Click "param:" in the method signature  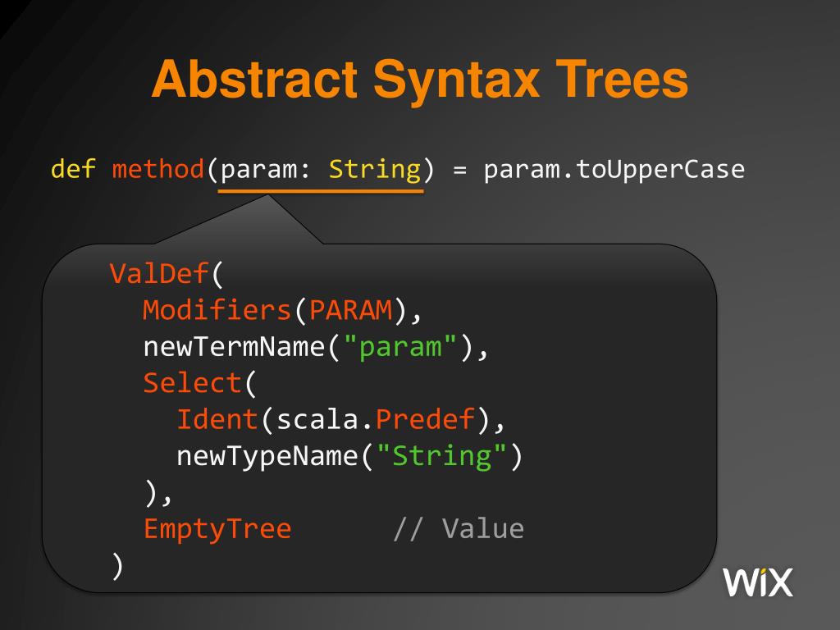click(x=265, y=171)
